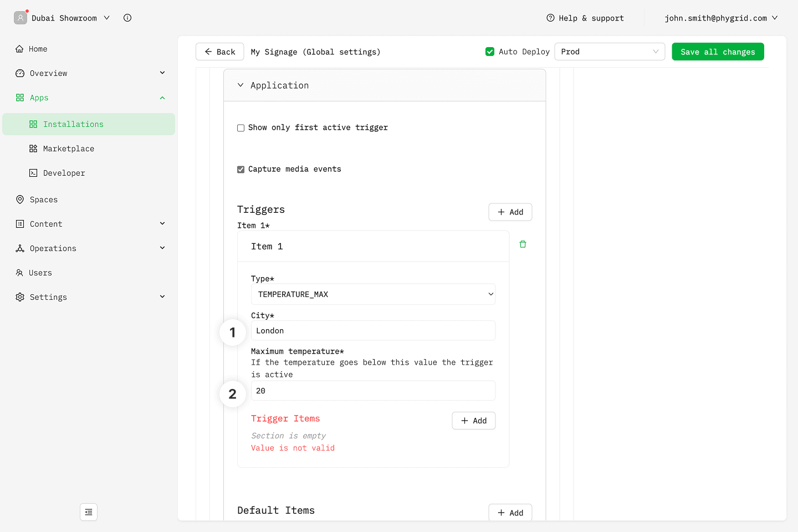The image size is (798, 532).
Task: Open the Type TEMPERATURE_MAX dropdown
Action: coord(373,294)
